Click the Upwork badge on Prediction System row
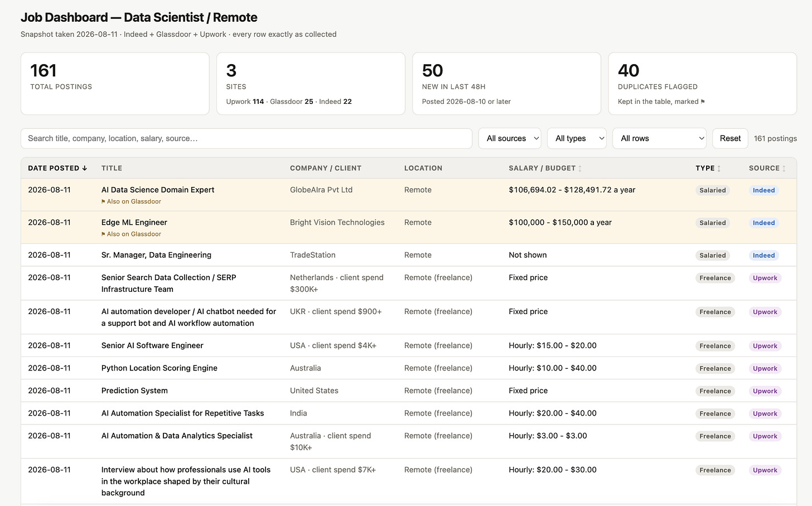The height and width of the screenshot is (506, 812). [x=765, y=391]
